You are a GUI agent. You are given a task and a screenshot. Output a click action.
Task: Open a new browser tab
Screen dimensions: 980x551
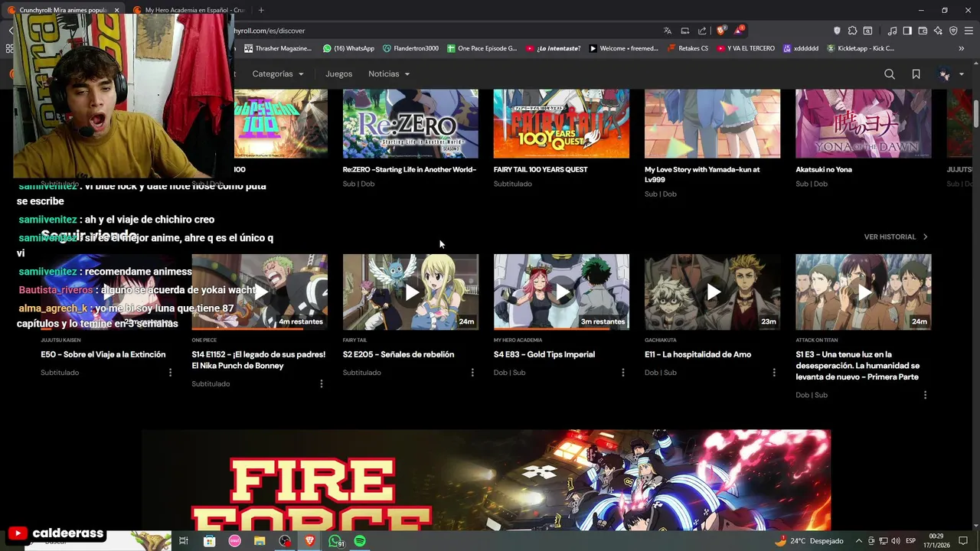click(x=261, y=10)
